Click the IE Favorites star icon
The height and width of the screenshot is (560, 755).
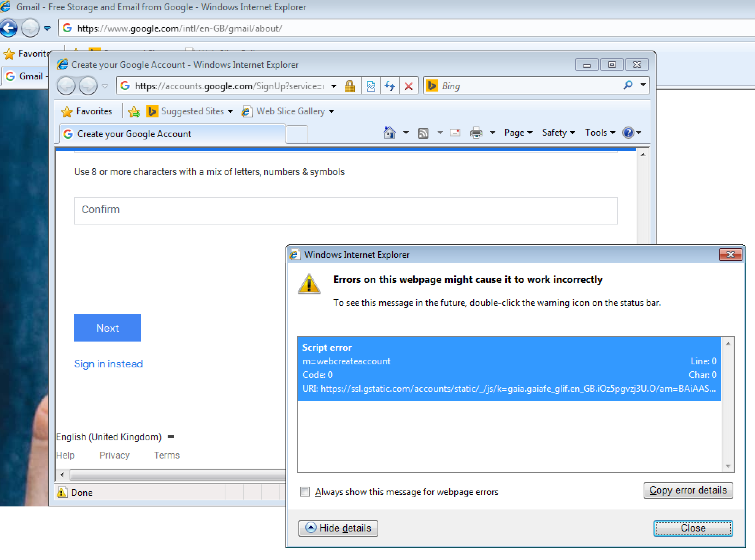(x=68, y=111)
